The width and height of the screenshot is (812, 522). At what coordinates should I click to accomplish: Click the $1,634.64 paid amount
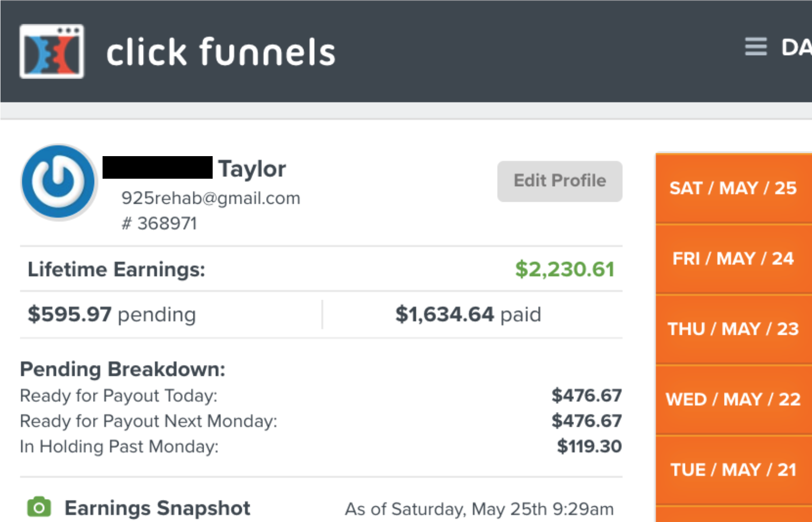pyautogui.click(x=445, y=314)
